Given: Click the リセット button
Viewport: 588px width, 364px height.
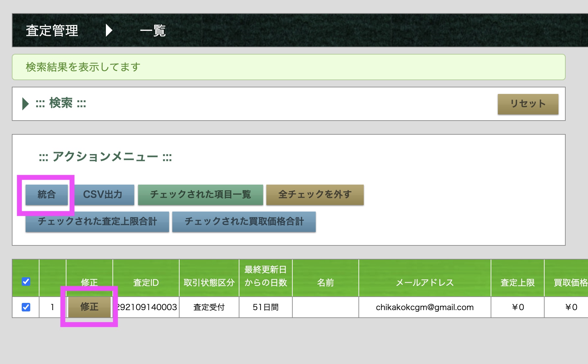Looking at the screenshot, I should coord(527,104).
